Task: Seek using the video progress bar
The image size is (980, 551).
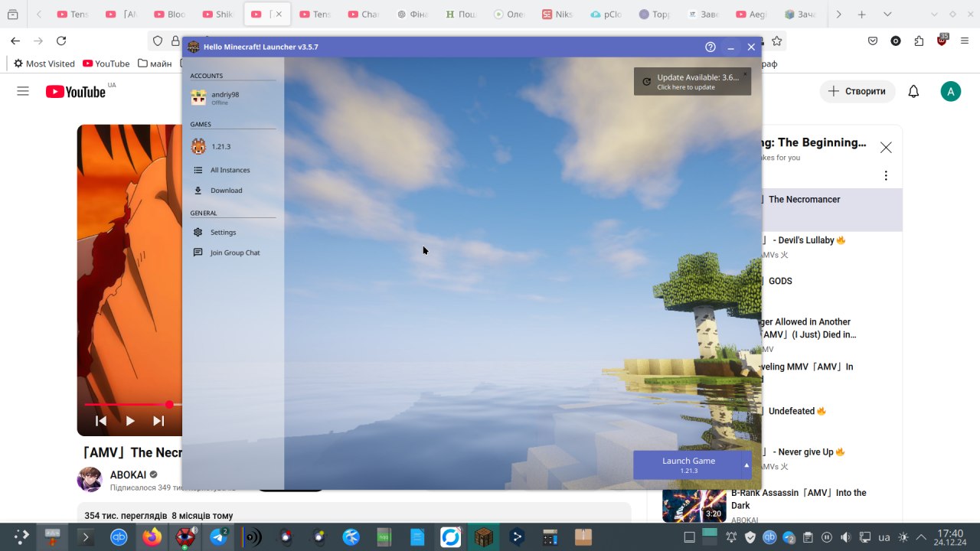Action: pyautogui.click(x=132, y=404)
